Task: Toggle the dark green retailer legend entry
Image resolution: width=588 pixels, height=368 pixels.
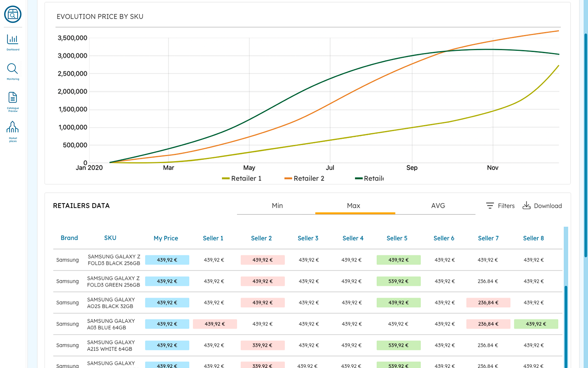Action: pos(369,178)
